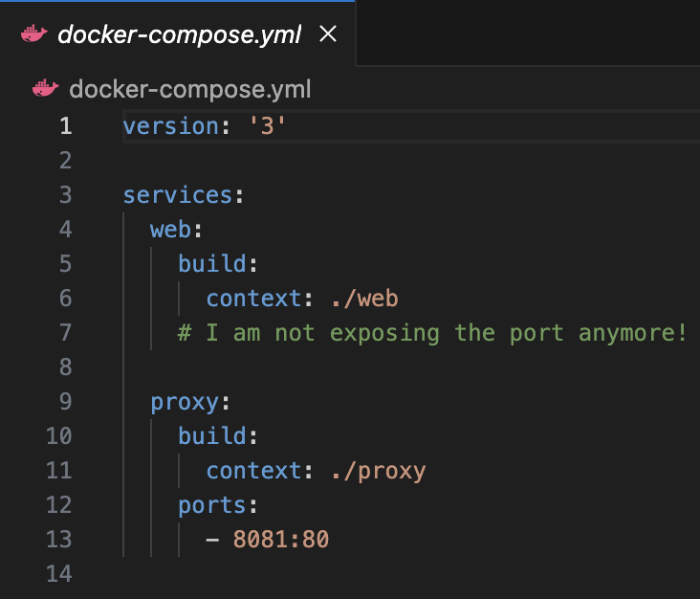
Task: Select the docker-compose.yml editor tab
Action: tap(178, 33)
